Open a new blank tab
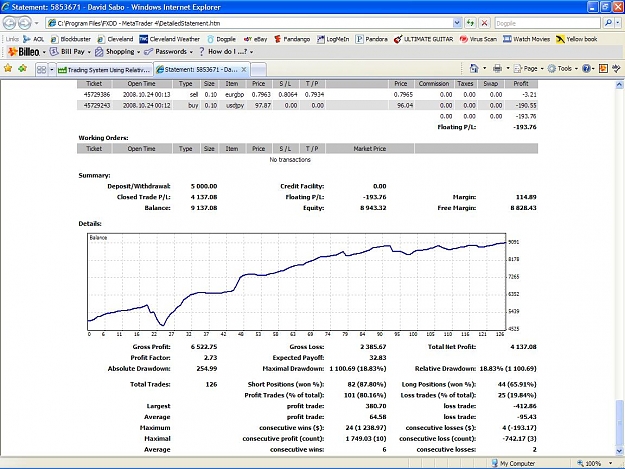 pos(259,70)
